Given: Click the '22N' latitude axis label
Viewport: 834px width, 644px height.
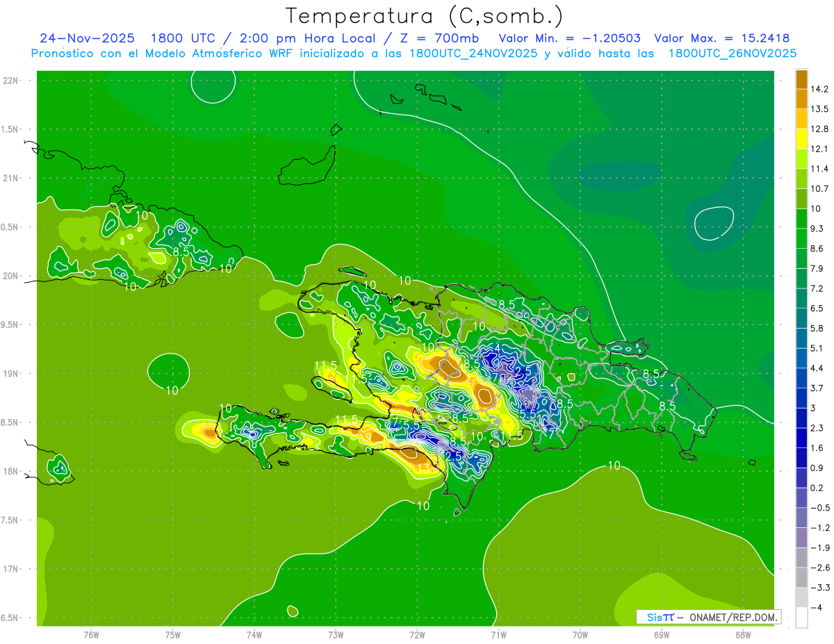Looking at the screenshot, I should [12, 81].
